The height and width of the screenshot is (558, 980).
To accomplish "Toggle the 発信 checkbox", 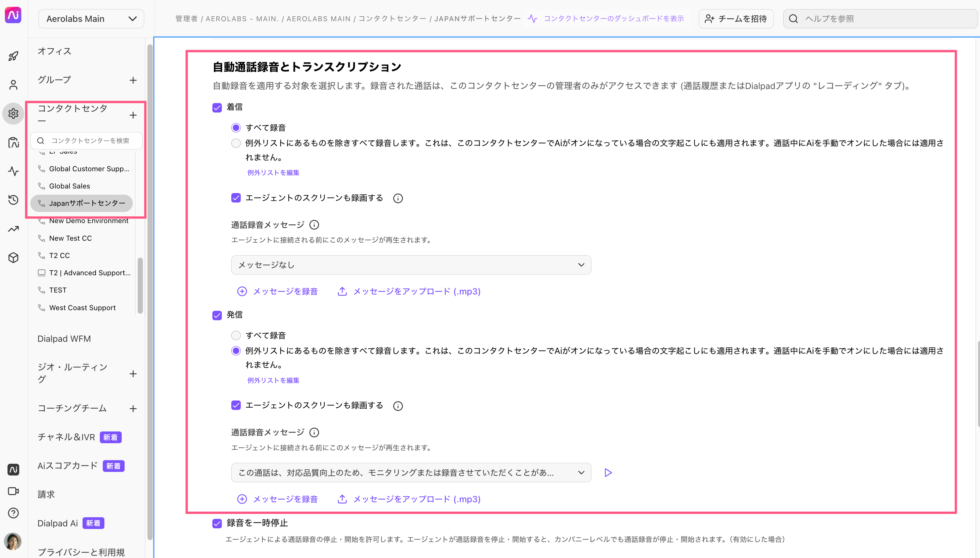I will pyautogui.click(x=217, y=315).
